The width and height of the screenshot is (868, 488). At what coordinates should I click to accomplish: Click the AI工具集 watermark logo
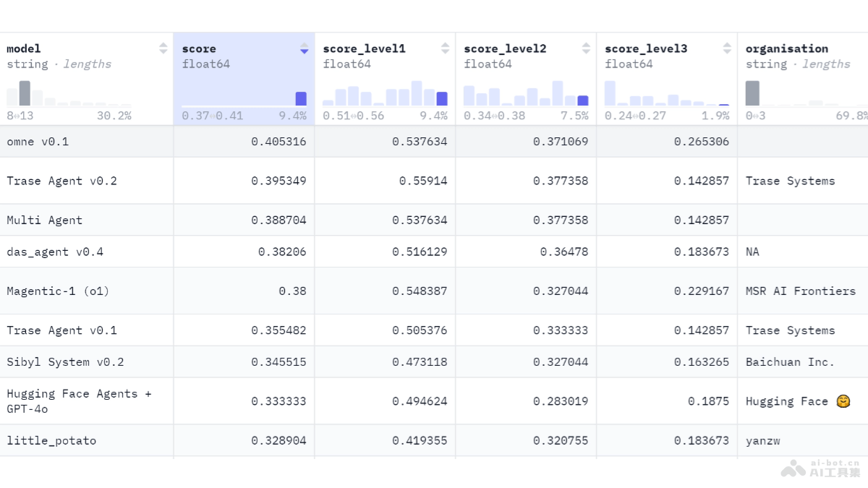821,468
